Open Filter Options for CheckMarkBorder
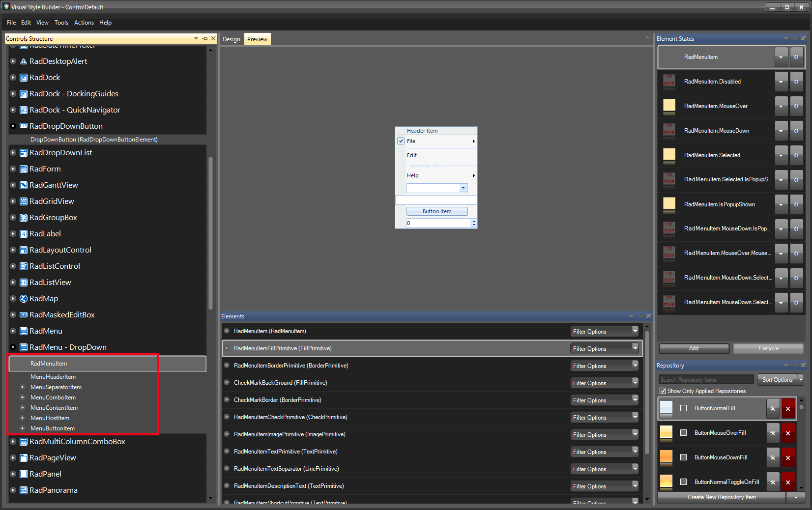Viewport: 812px width, 510px height. tap(605, 400)
